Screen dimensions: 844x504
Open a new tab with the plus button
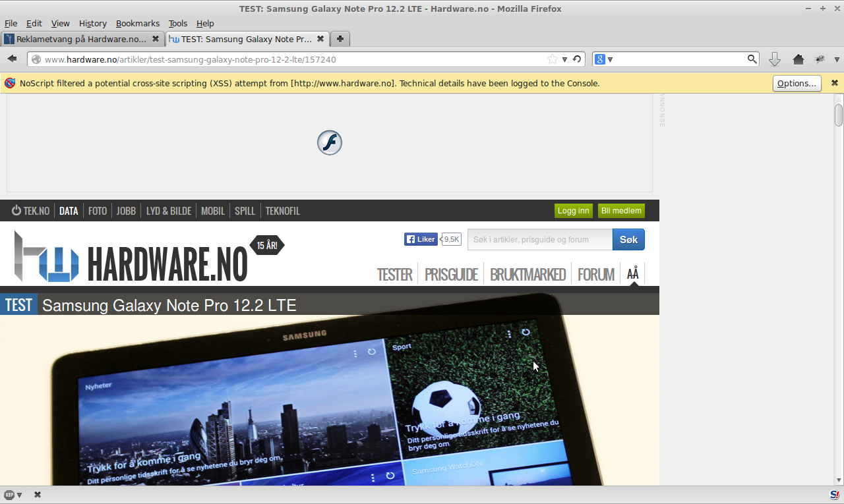pos(340,39)
